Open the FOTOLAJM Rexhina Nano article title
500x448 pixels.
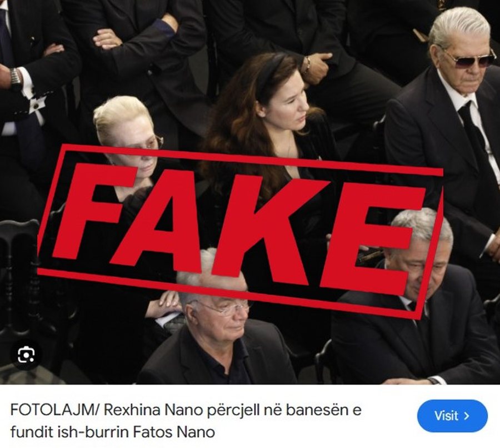click(186, 421)
